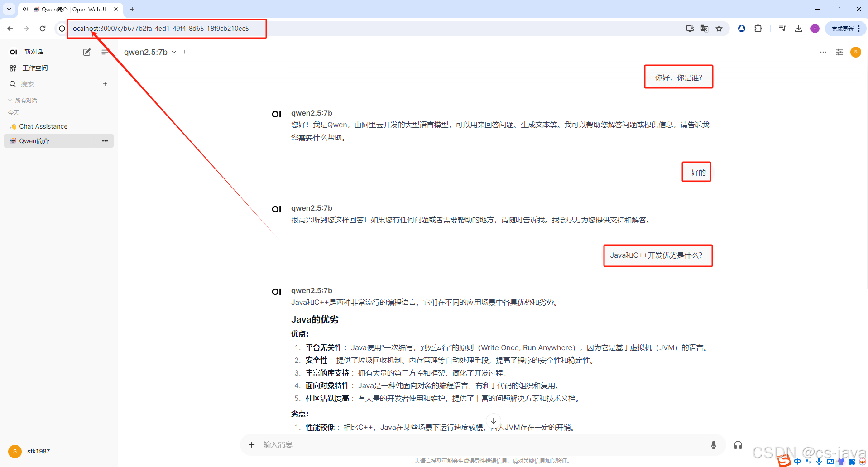Open the browser extensions puzzle icon

(x=758, y=29)
